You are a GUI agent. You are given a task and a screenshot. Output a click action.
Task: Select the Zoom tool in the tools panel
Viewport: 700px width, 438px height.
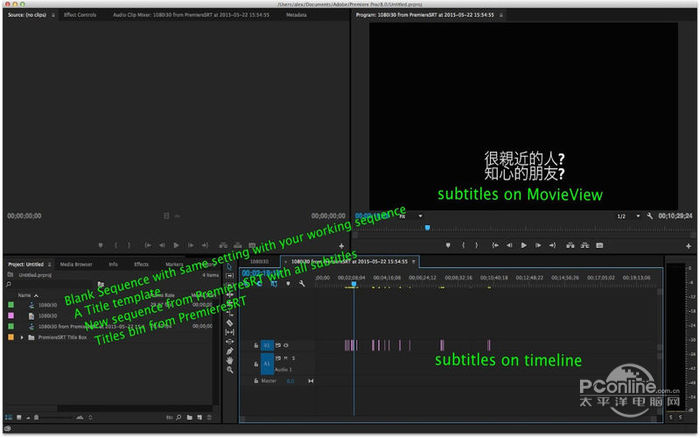pos(229,370)
